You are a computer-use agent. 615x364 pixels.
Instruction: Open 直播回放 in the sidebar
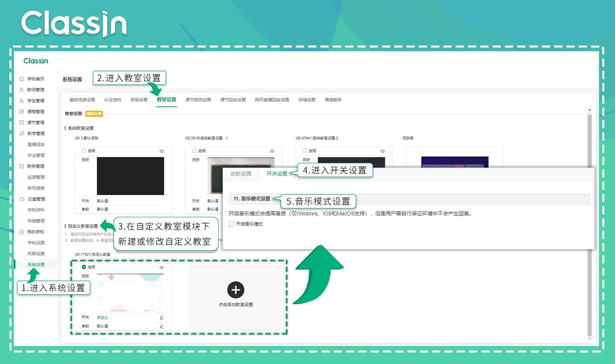pos(36,144)
